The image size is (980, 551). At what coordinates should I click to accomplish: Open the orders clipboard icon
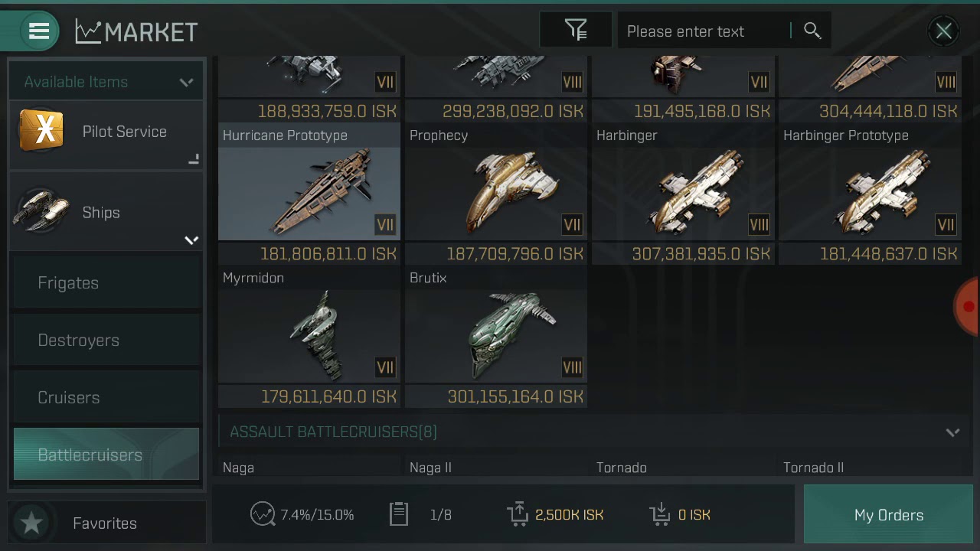point(399,514)
